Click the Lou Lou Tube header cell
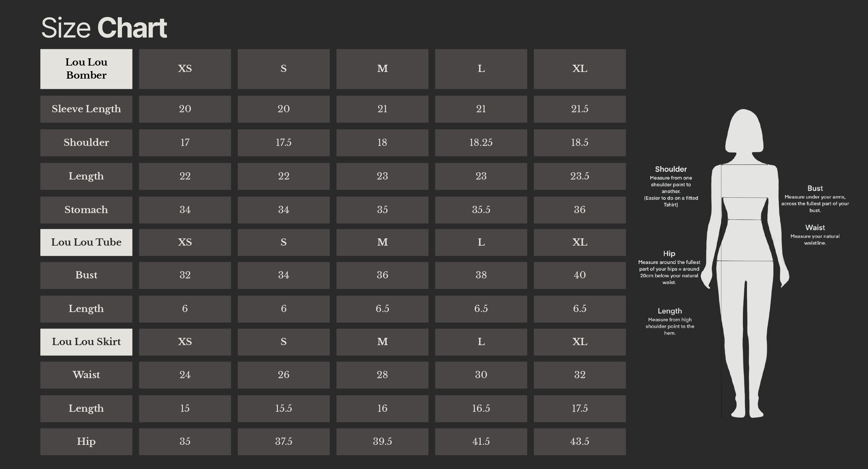868x469 pixels. [86, 242]
